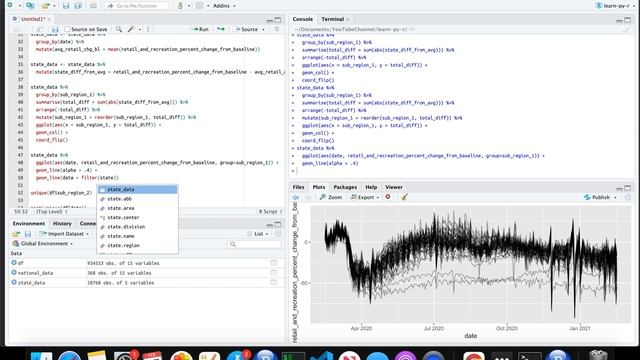This screenshot has height=360, width=640.
Task: Click the Clear all plots broom icon
Action: (x=404, y=197)
